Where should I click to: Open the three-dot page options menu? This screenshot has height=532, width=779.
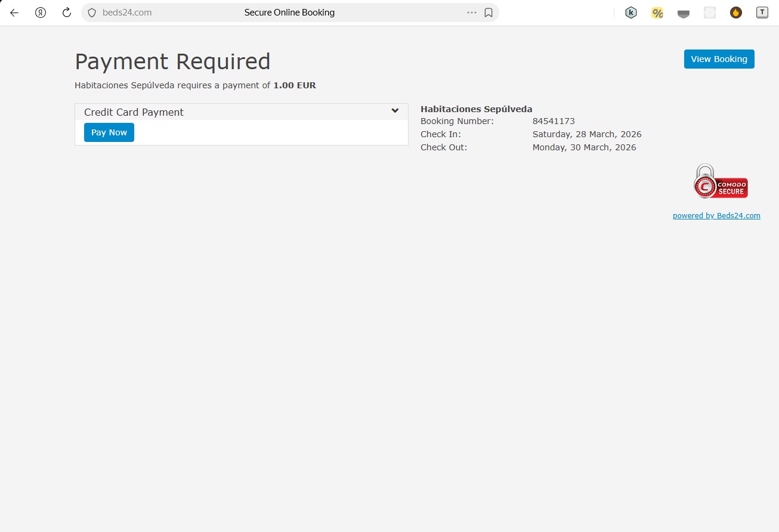(x=472, y=13)
